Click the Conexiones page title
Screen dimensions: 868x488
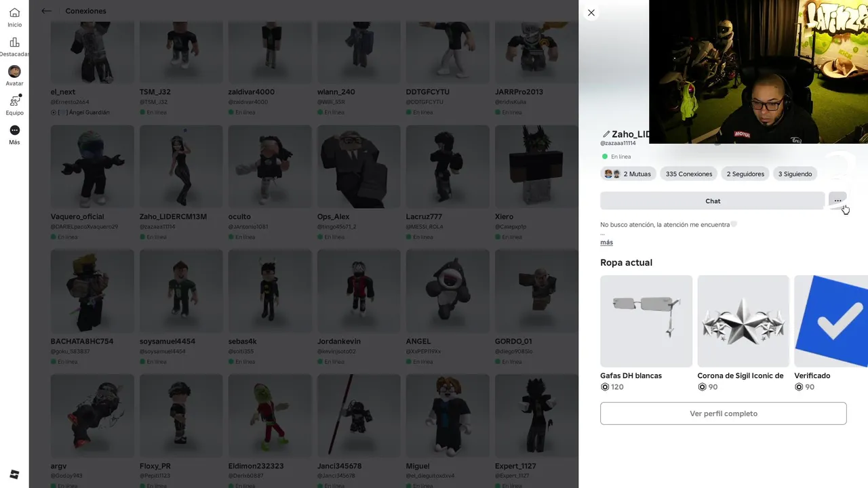click(85, 11)
